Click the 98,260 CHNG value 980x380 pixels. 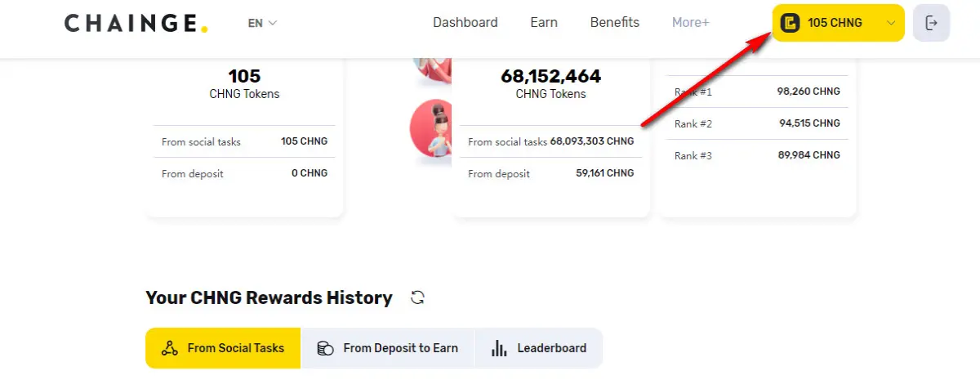coord(808,92)
